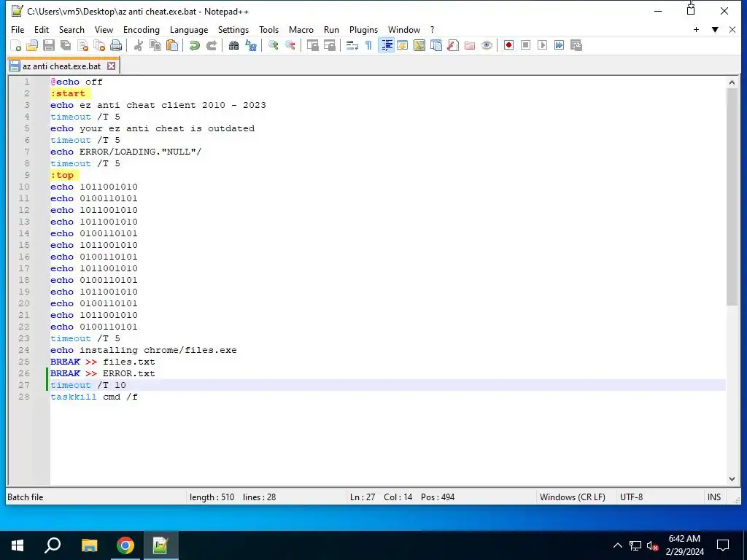747x560 pixels.
Task: Click the Stop macro recording icon
Action: (525, 45)
